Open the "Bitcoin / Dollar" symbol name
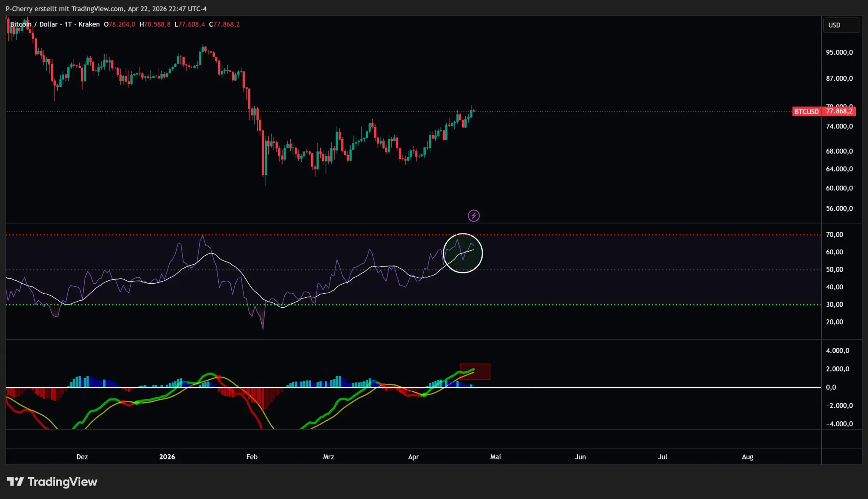Screen dimensions: 868x499 click(x=35, y=24)
